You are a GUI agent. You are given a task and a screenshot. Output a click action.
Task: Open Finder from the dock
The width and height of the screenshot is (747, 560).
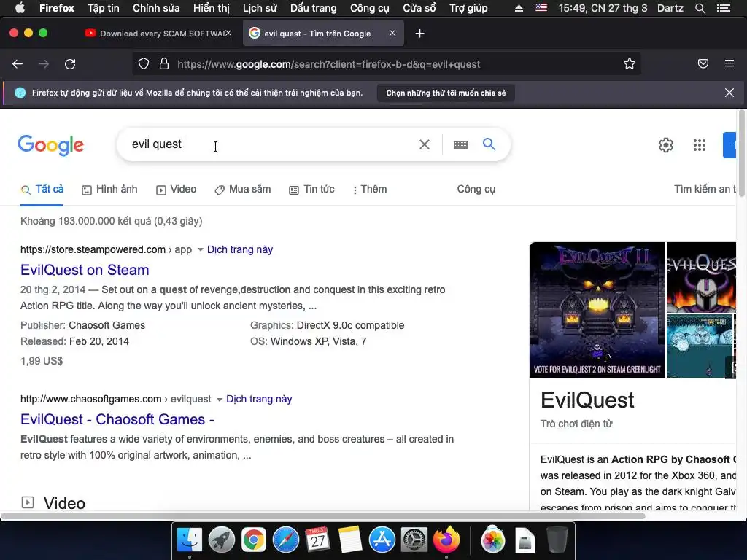(x=190, y=540)
